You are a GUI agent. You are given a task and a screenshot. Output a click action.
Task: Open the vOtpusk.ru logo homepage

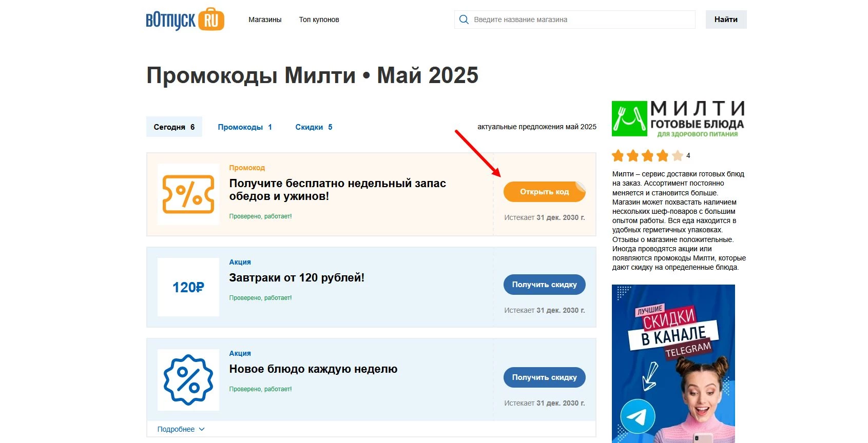[185, 19]
